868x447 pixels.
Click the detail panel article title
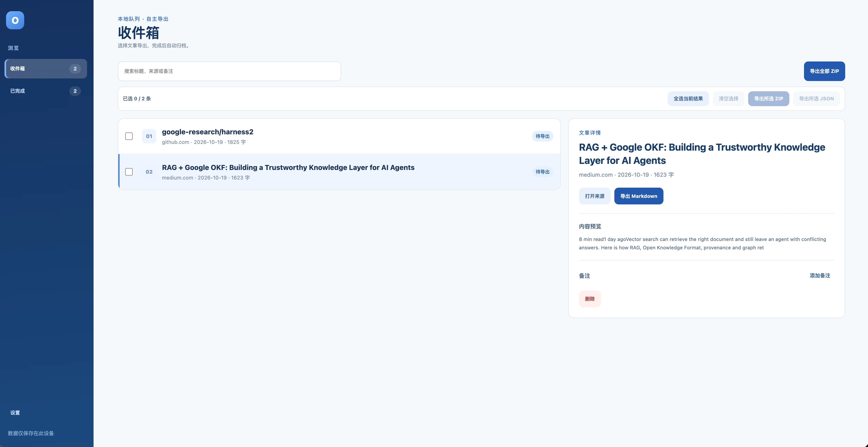pos(702,154)
